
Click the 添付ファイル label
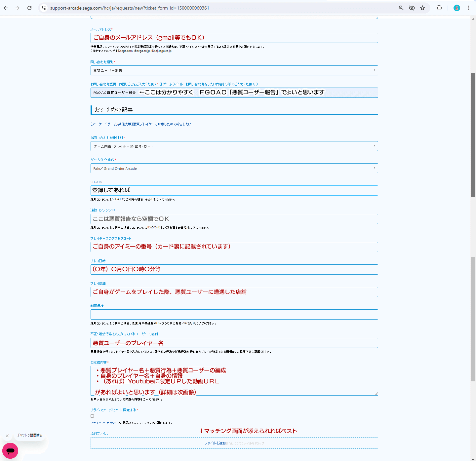(99, 433)
